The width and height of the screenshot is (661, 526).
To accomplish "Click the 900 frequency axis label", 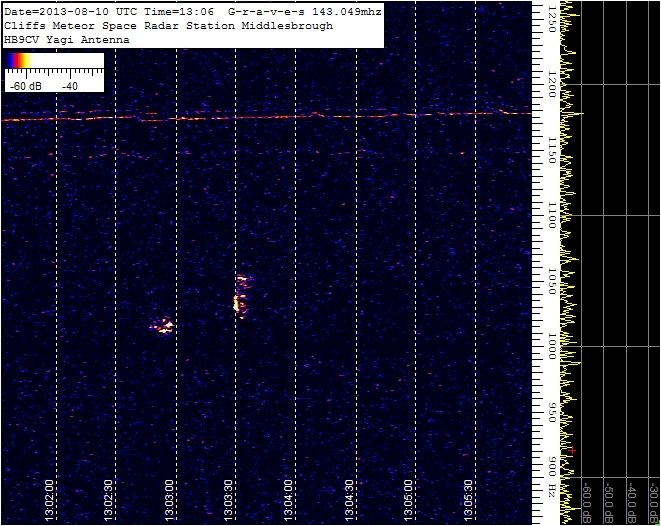I will (x=551, y=467).
